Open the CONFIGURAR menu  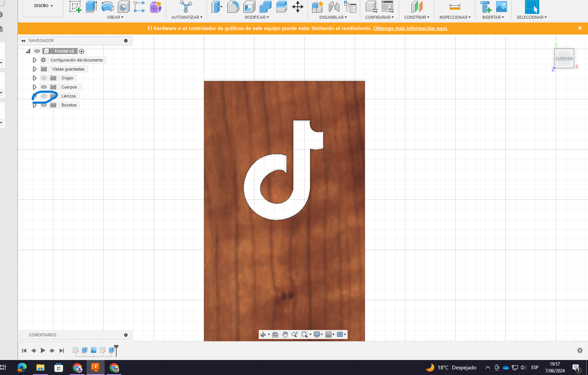pos(379,17)
